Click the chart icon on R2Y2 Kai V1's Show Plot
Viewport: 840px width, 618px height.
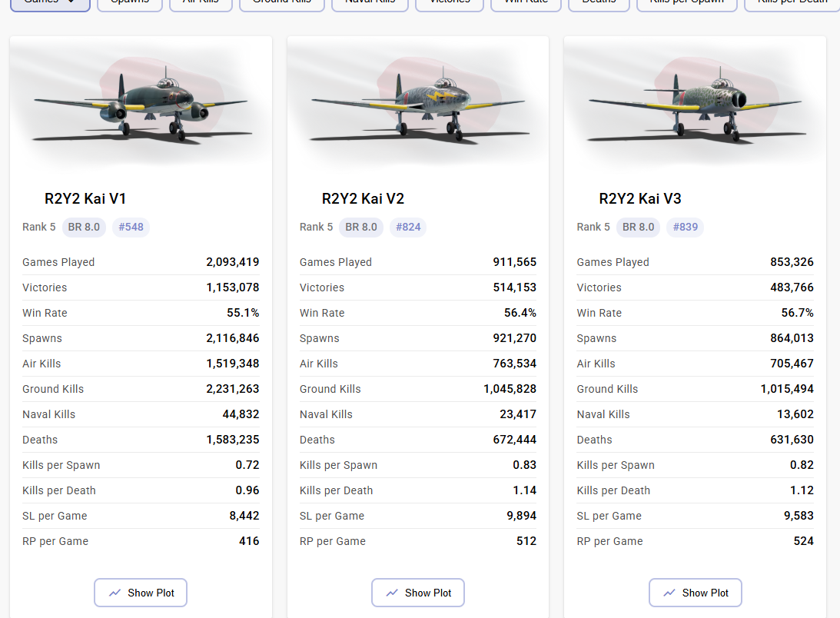115,593
